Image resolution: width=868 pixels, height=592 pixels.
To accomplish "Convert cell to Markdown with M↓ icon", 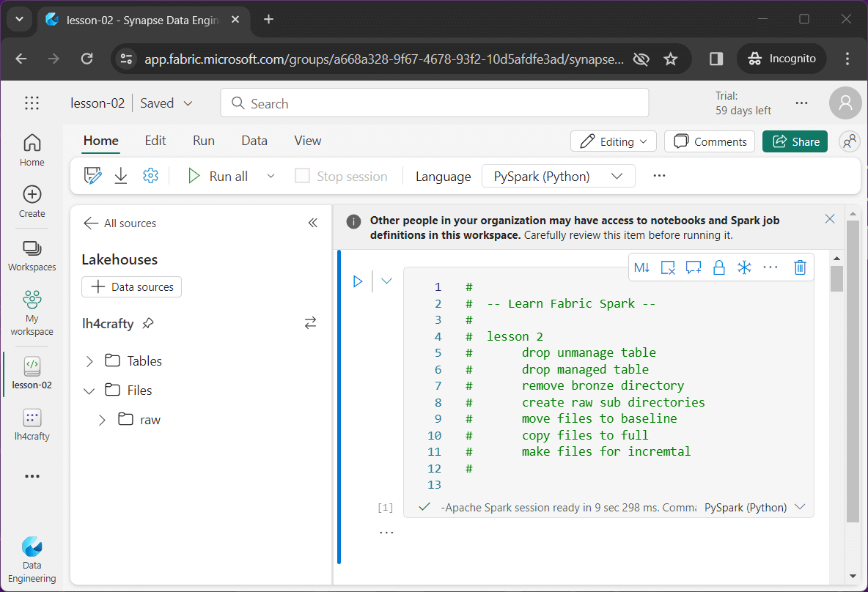I will (641, 267).
